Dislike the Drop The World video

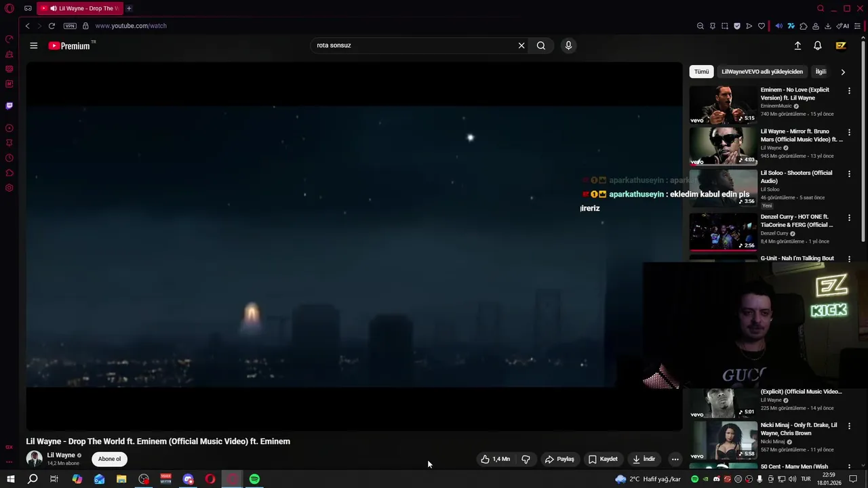(x=526, y=459)
